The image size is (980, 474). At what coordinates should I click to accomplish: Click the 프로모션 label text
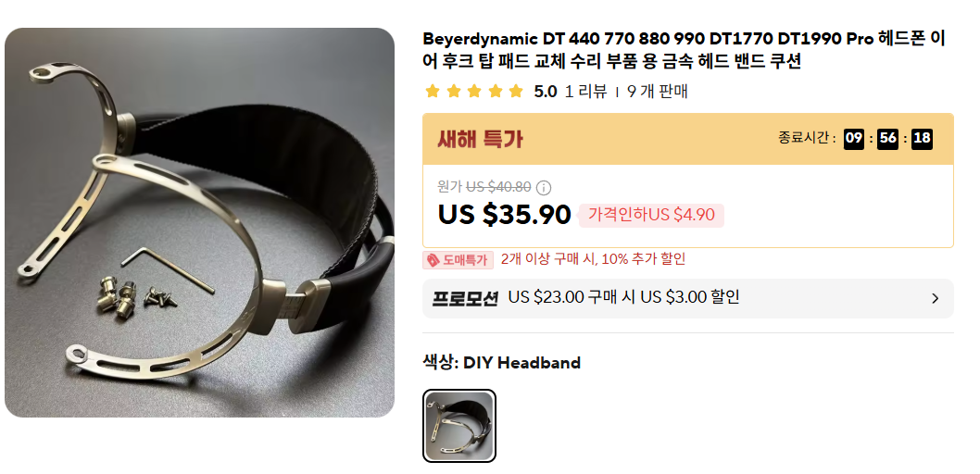pyautogui.click(x=465, y=298)
